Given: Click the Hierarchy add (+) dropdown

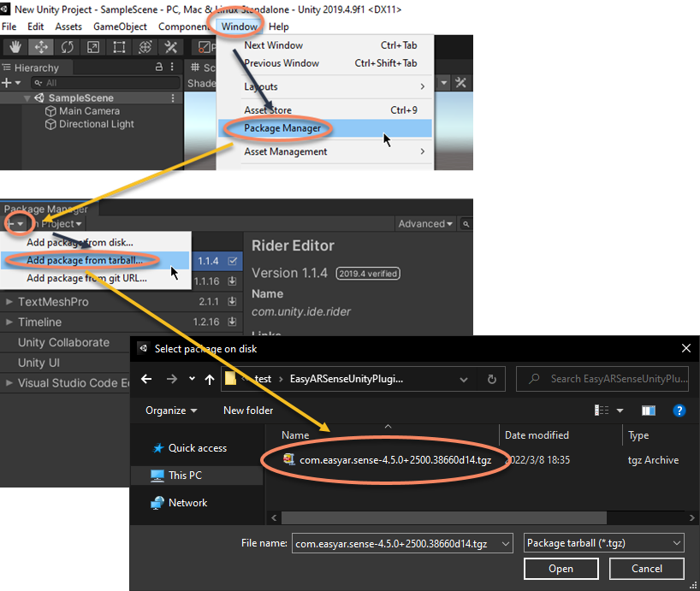Looking at the screenshot, I should pyautogui.click(x=11, y=82).
